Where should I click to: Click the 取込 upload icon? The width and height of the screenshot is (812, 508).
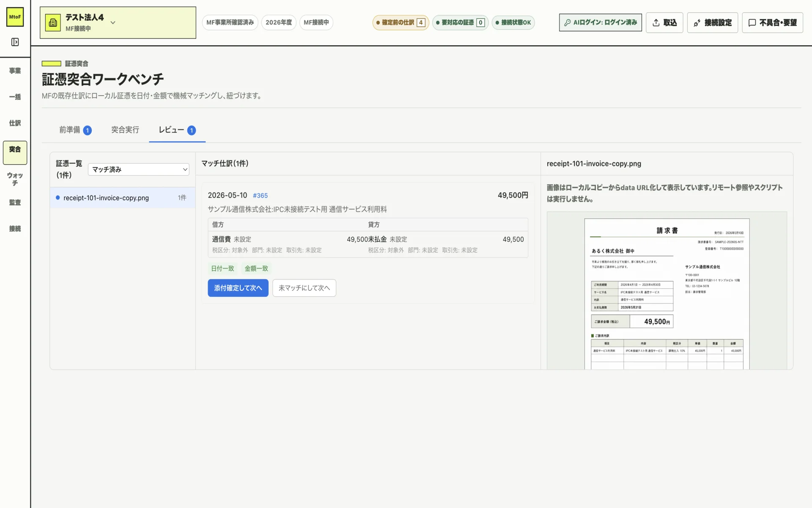656,22
